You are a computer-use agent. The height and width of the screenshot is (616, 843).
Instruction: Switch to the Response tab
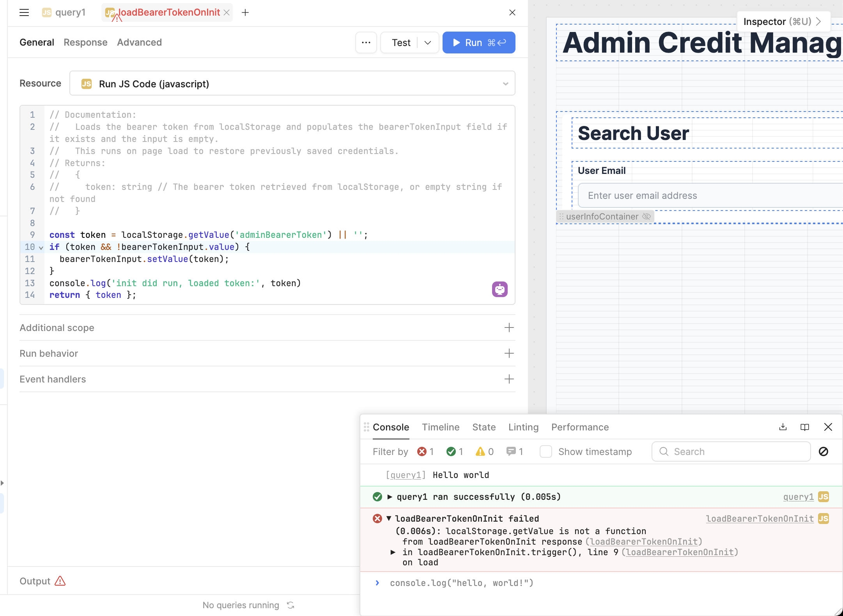pyautogui.click(x=85, y=42)
